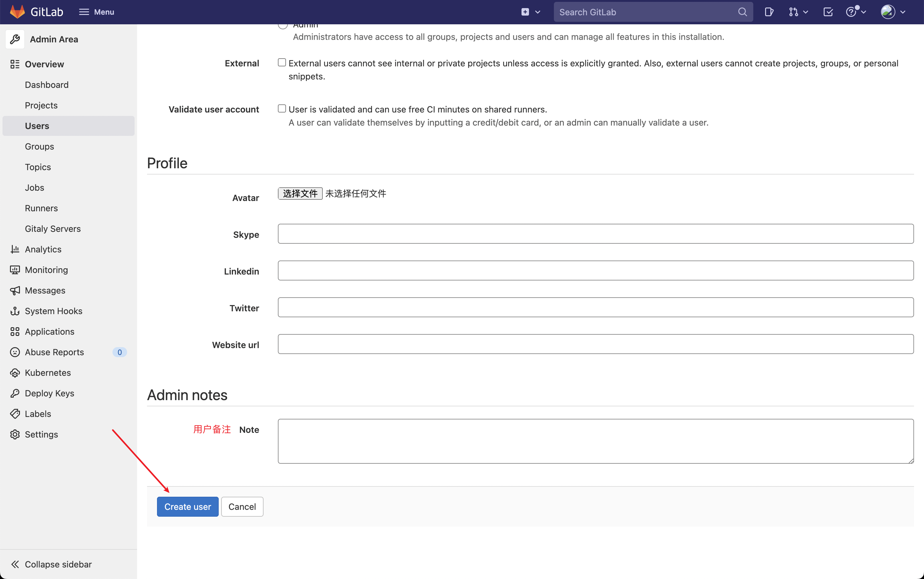Click the Analytics sidebar icon
Viewport: 924px width, 579px height.
[x=15, y=249]
